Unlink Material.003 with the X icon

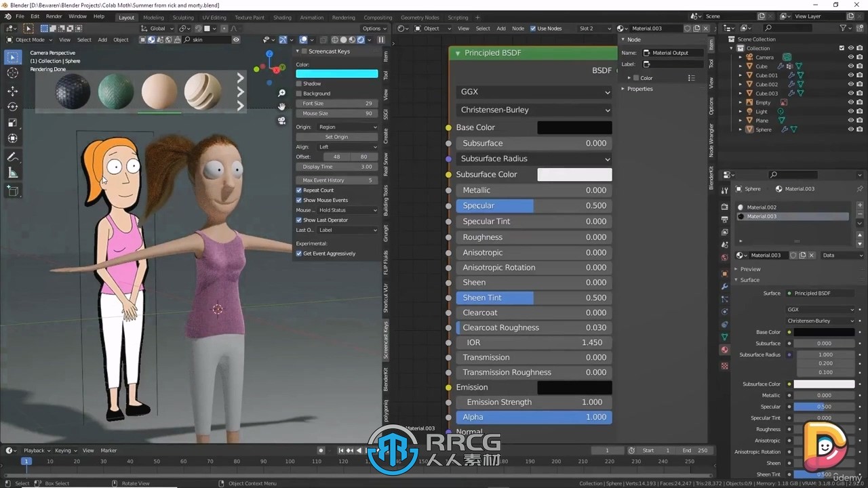click(x=812, y=256)
